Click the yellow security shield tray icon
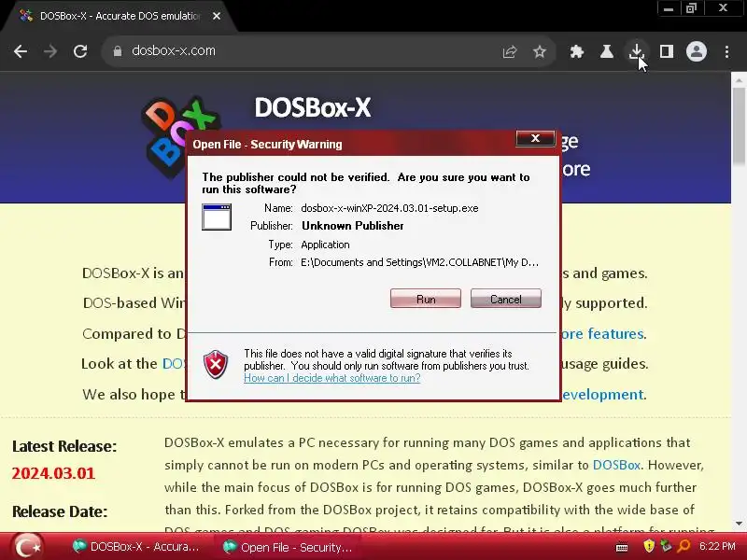 pyautogui.click(x=648, y=546)
